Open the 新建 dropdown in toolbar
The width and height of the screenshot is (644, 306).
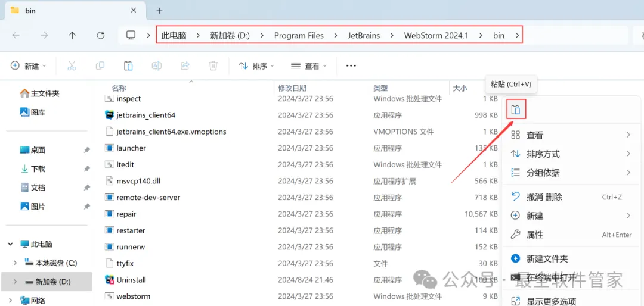29,65
